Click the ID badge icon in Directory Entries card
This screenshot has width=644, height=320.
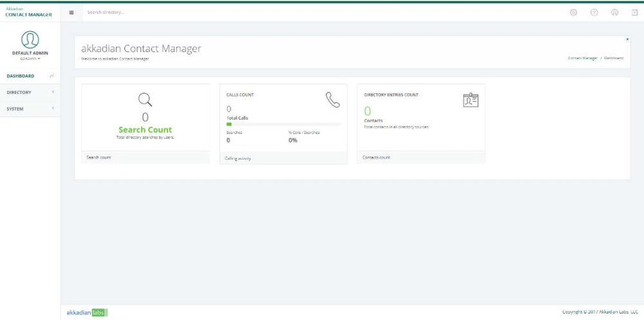coord(471,100)
